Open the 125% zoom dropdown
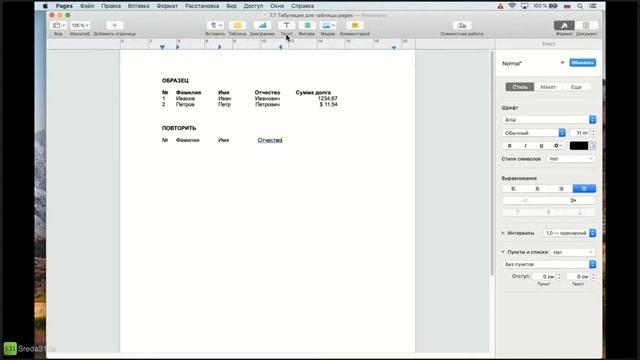Viewport: 640px width, 360px height. (x=80, y=25)
